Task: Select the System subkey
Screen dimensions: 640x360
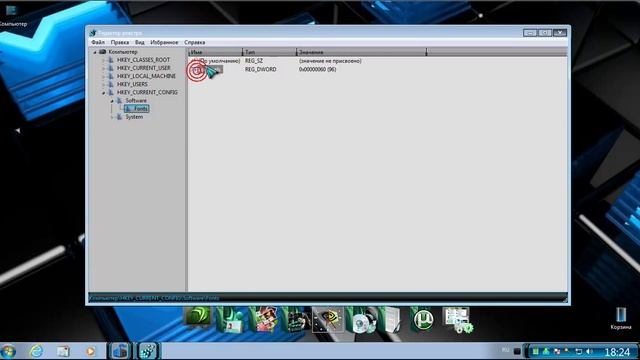Action: click(134, 117)
